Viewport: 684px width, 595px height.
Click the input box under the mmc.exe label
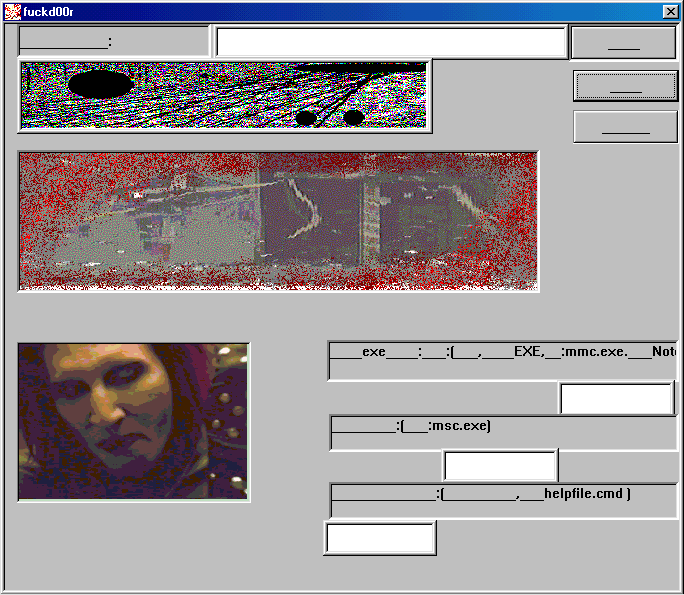616,398
